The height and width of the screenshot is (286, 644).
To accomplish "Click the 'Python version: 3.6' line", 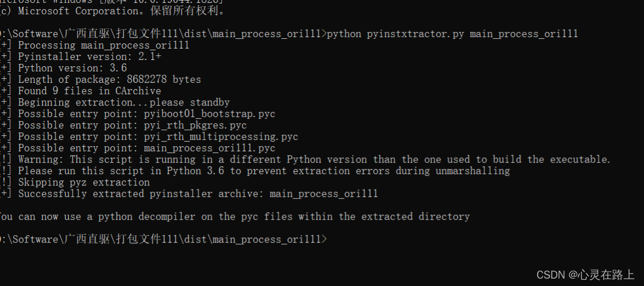I will [x=72, y=68].
